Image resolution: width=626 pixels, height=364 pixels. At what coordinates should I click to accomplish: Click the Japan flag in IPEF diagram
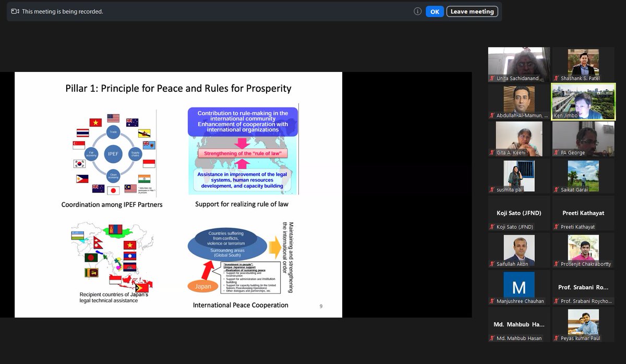114,191
